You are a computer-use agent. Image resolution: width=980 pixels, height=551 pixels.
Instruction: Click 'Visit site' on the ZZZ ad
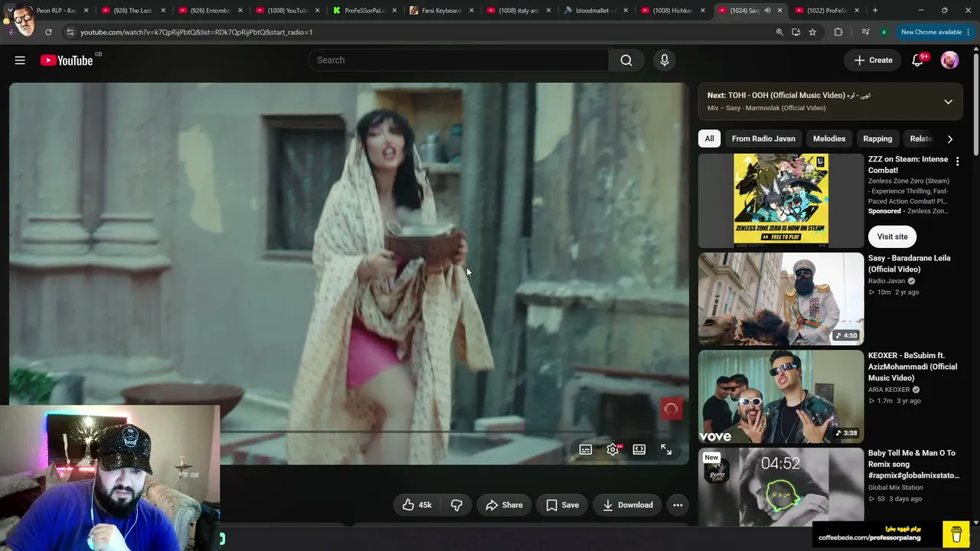pos(892,236)
